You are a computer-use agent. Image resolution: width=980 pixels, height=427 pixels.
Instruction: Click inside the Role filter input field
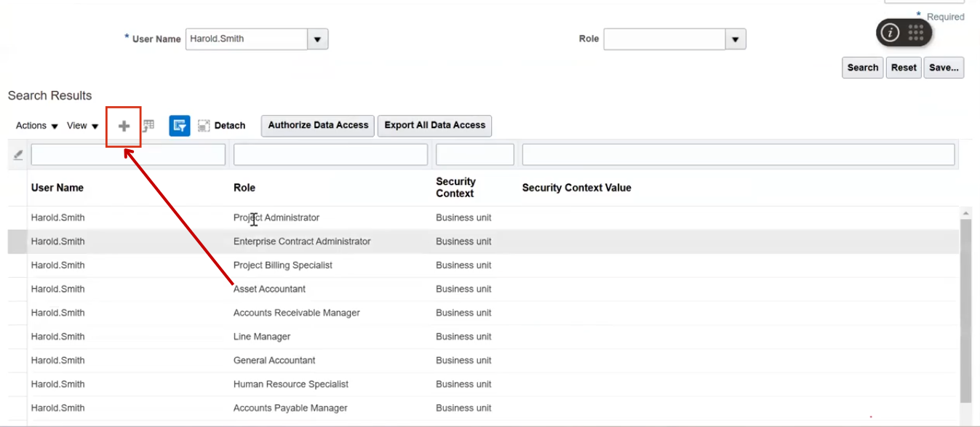coord(330,153)
